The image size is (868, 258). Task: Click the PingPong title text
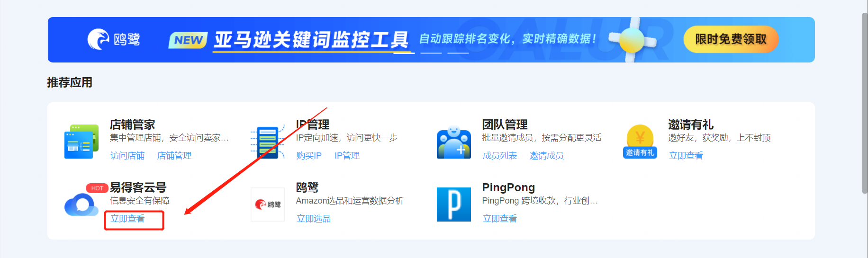coord(508,187)
